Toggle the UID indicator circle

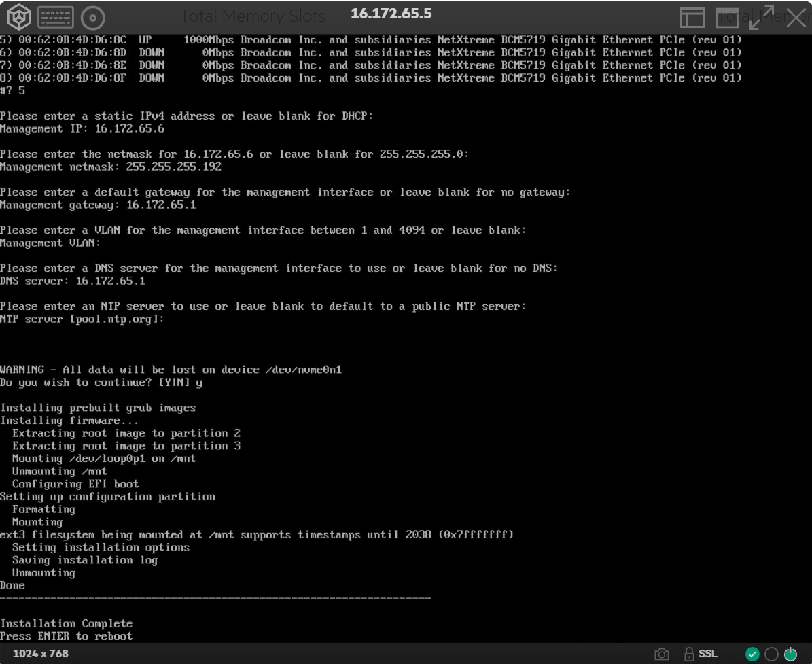pos(772,654)
